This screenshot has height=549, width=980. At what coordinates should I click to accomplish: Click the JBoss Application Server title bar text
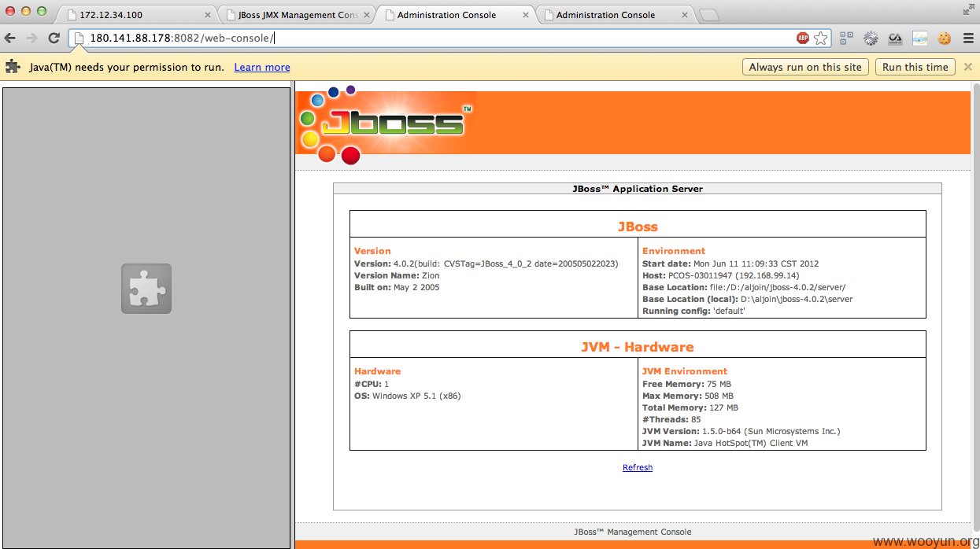[638, 189]
